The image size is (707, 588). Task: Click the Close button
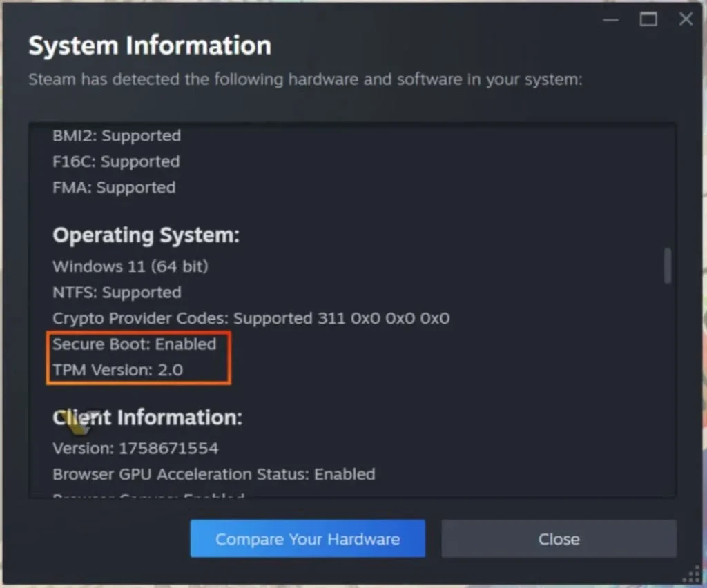tap(558, 538)
